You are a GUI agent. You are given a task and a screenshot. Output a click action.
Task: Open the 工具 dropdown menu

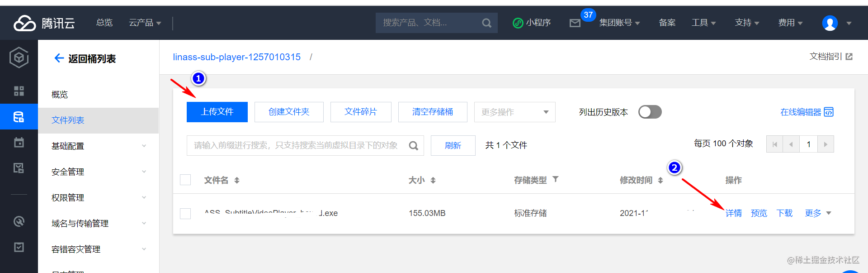coord(703,23)
